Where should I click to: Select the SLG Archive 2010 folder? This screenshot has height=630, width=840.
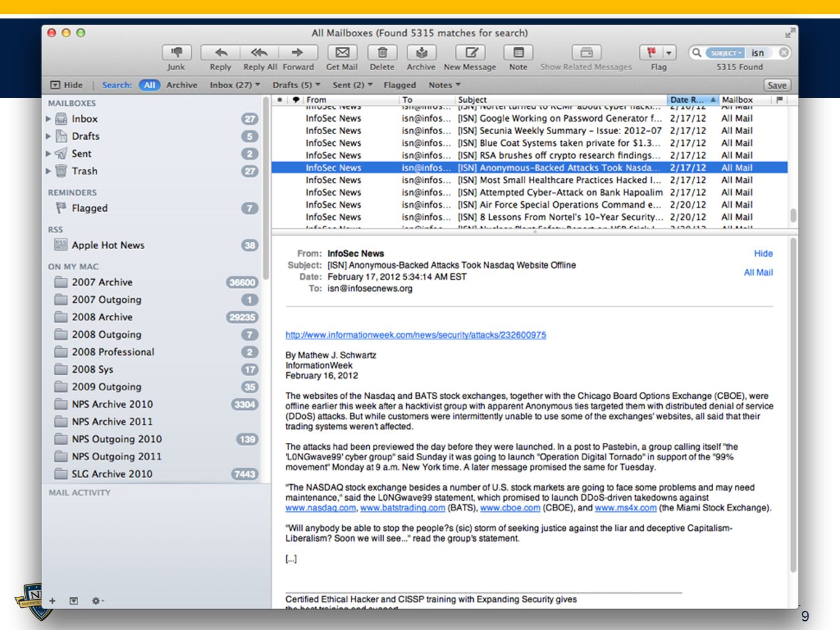click(x=153, y=474)
